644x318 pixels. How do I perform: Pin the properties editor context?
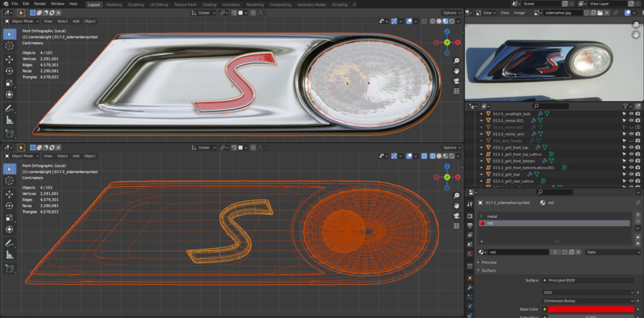[x=638, y=203]
